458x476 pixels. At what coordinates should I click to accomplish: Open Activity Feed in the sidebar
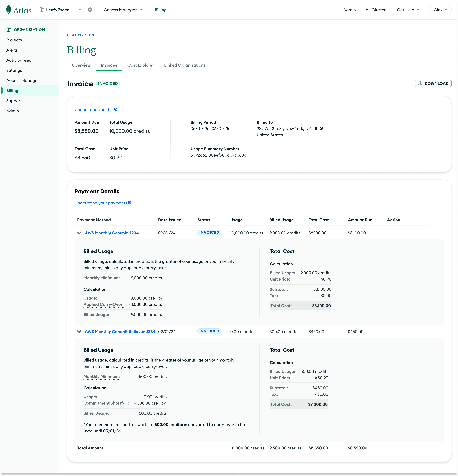point(19,60)
